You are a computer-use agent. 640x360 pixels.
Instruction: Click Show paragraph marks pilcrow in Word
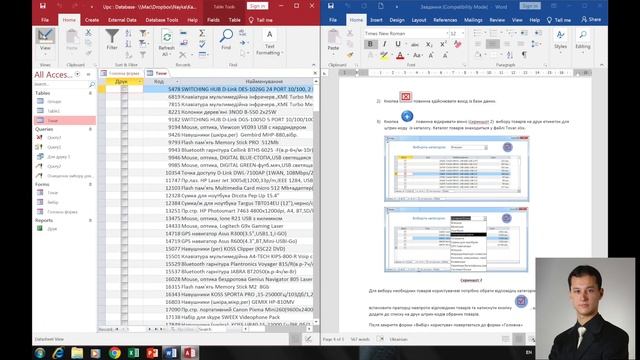[x=524, y=54]
